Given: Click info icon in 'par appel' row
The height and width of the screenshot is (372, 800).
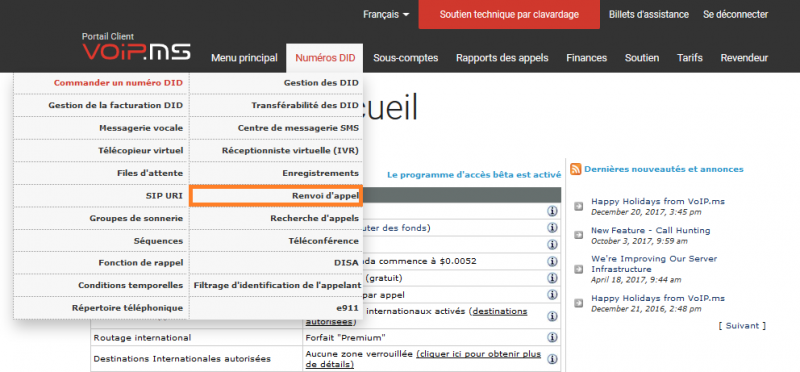Looking at the screenshot, I should click(552, 295).
